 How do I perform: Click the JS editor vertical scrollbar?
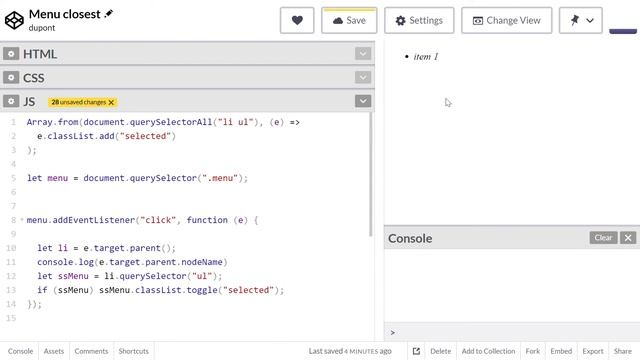point(371,175)
